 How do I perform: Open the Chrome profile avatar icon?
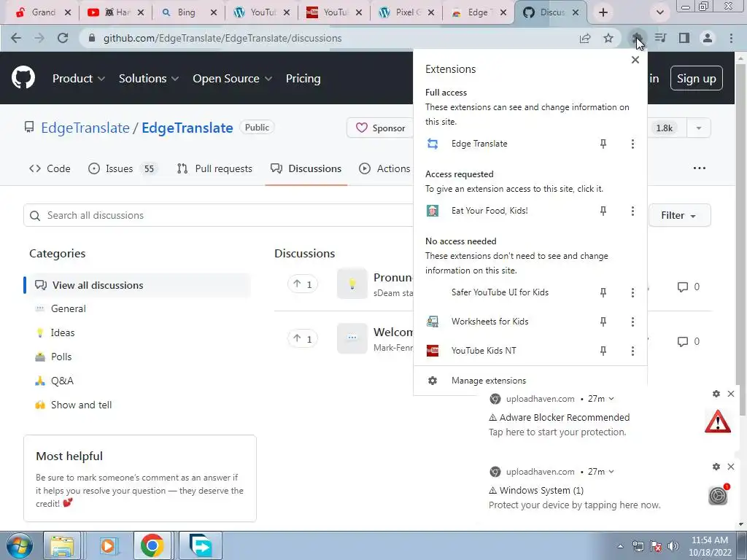pos(708,38)
